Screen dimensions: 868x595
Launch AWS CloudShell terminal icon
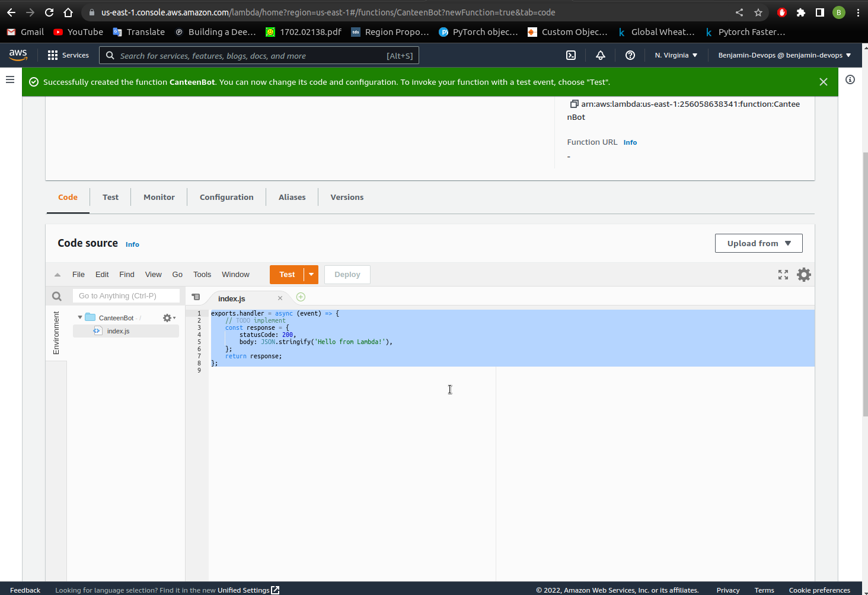pyautogui.click(x=571, y=55)
